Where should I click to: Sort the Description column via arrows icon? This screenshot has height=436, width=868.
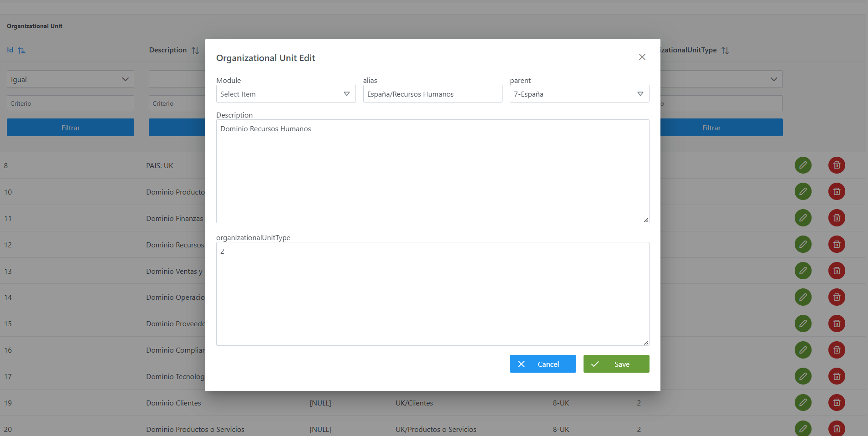195,51
